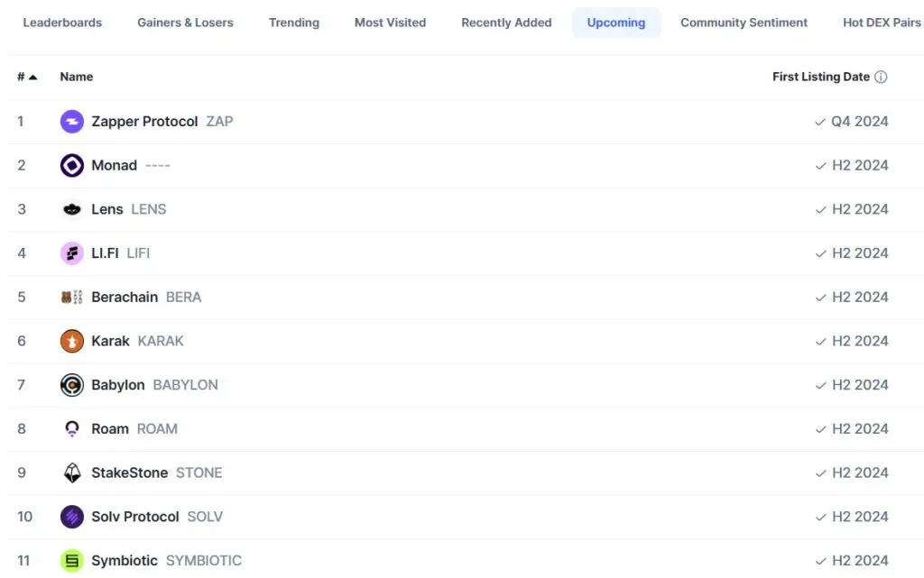Click the Berachain bear logo icon
This screenshot has height=578, width=924.
point(72,298)
